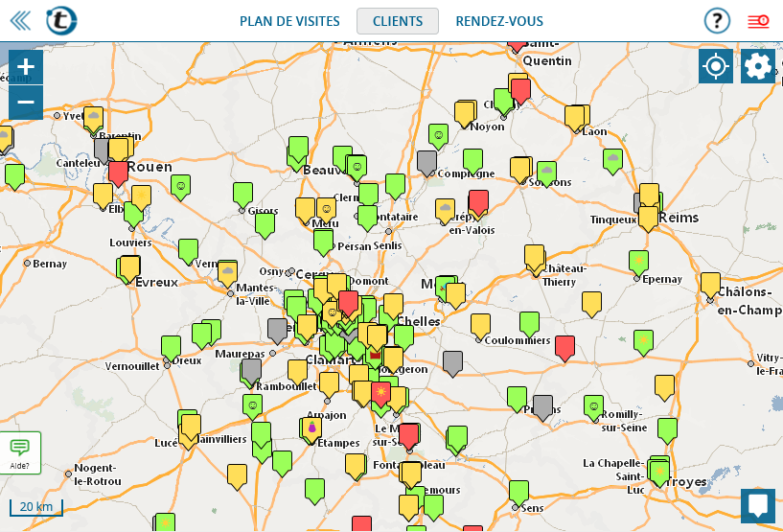This screenshot has width=783, height=532.
Task: Select green sun pin at Troyes
Action: [x=659, y=474]
